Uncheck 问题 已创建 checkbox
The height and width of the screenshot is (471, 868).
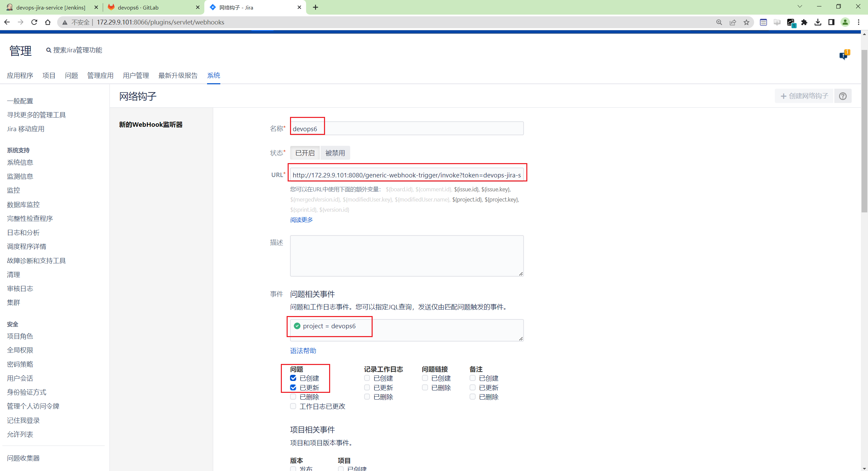293,378
